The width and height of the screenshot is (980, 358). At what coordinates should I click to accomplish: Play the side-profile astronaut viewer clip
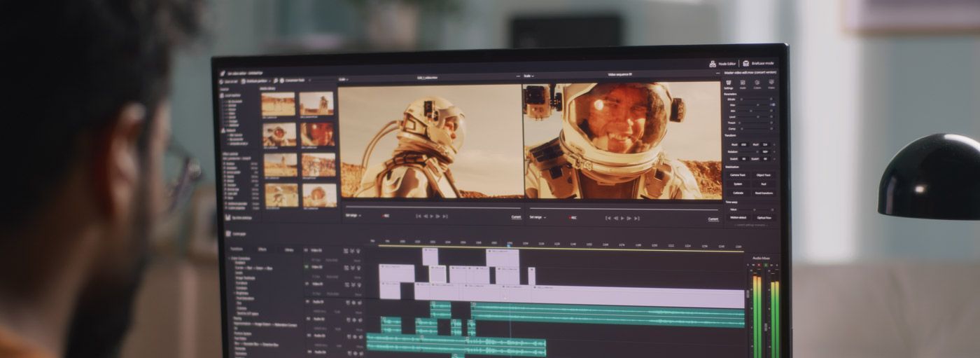point(432,216)
